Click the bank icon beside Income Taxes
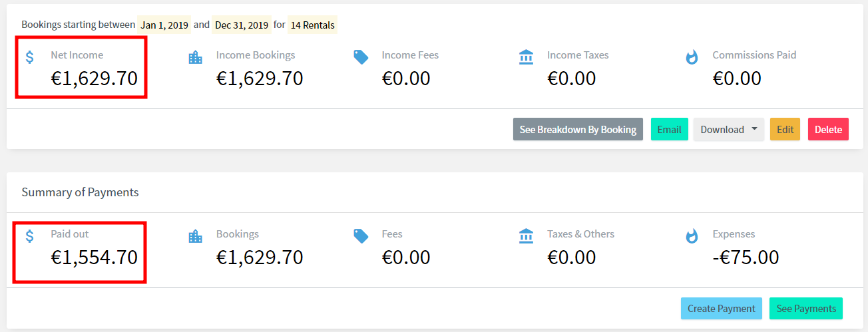 (526, 57)
